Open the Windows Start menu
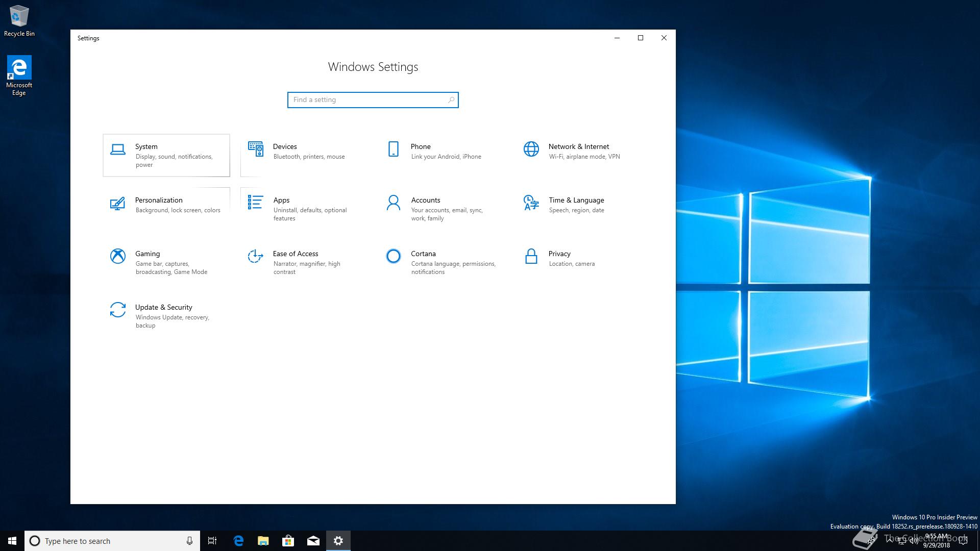980x551 pixels. pos(12,541)
